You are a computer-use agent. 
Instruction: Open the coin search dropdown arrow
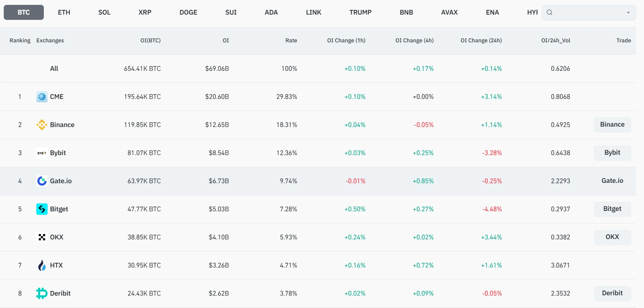(628, 13)
